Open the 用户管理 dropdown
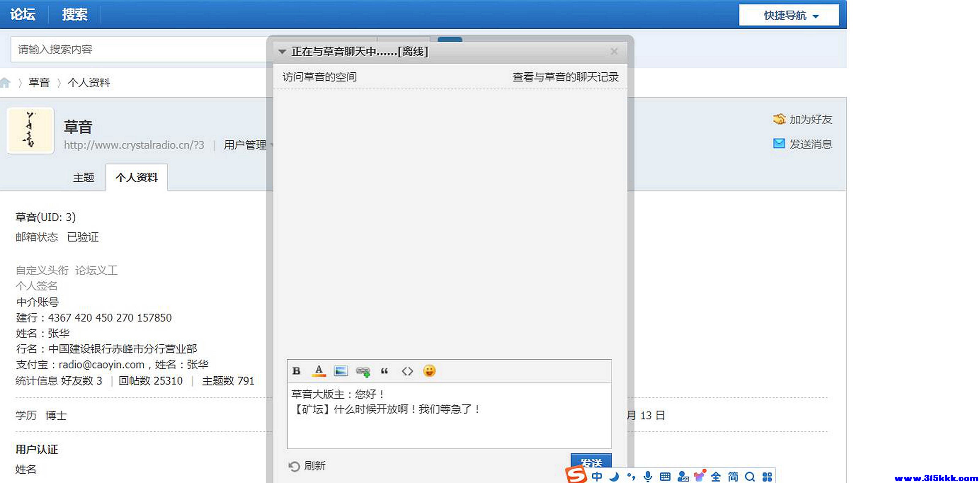 [x=248, y=145]
